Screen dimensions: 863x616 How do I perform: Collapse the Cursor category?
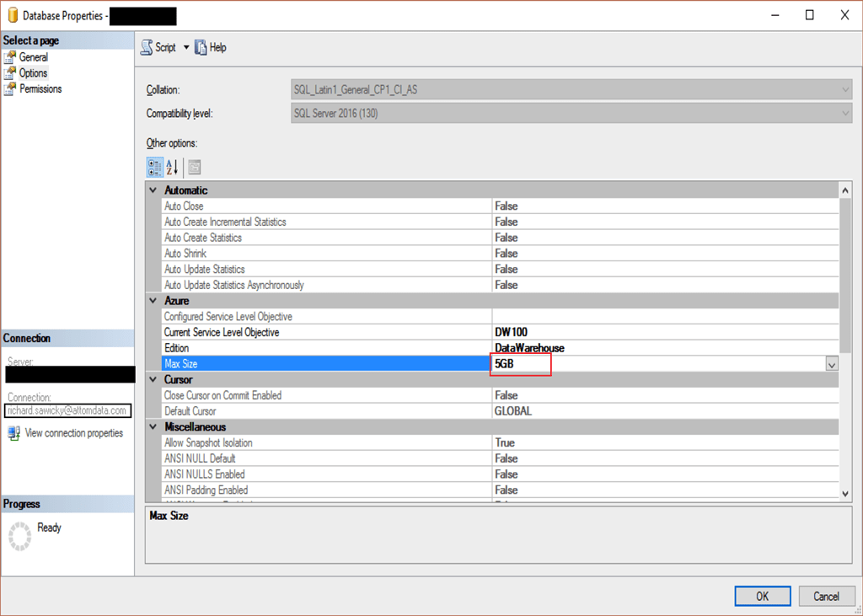(153, 379)
